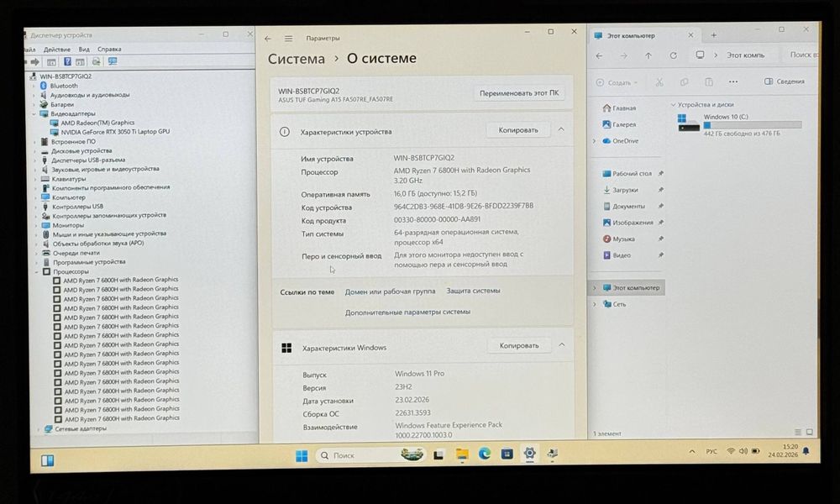
Task: Collapse Характеристики Windows section
Action: [561, 345]
